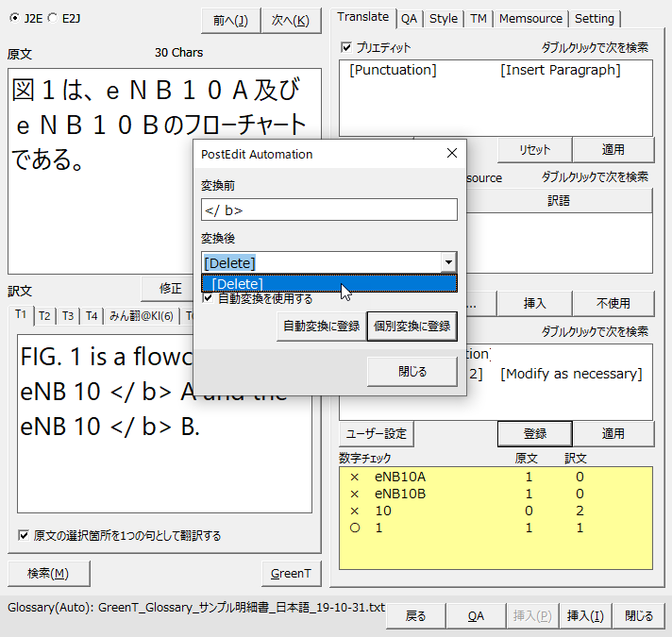This screenshot has width=672, height=637.
Task: Click the 自動変換に登録 button
Action: tap(321, 327)
